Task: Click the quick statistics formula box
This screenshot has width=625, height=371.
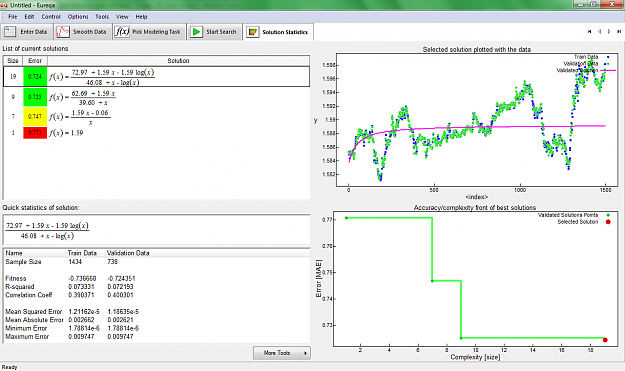Action: (156, 230)
